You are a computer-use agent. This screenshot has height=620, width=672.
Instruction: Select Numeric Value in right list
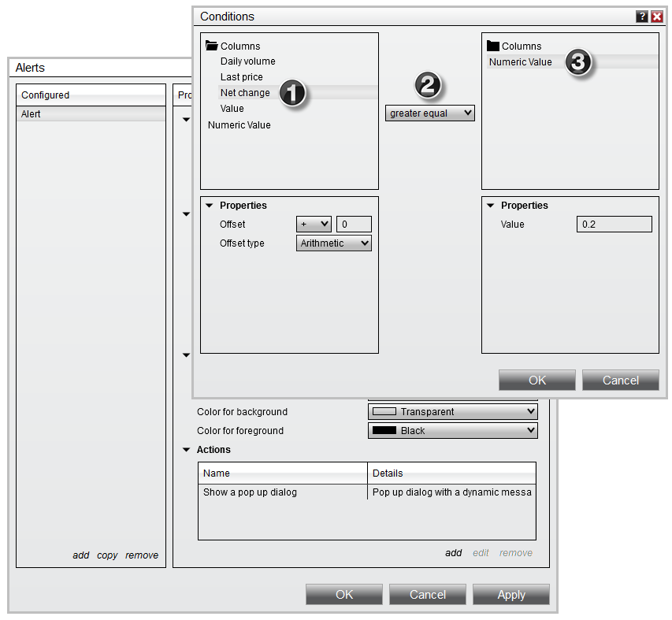pos(521,62)
